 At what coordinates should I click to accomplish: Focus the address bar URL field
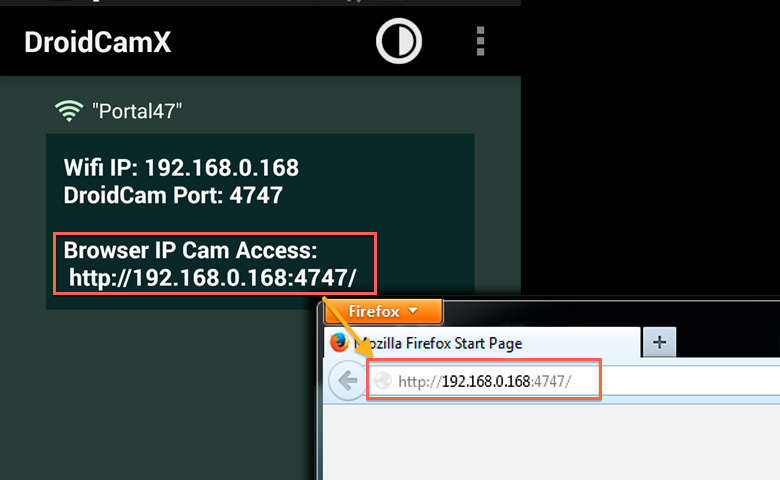click(572, 381)
